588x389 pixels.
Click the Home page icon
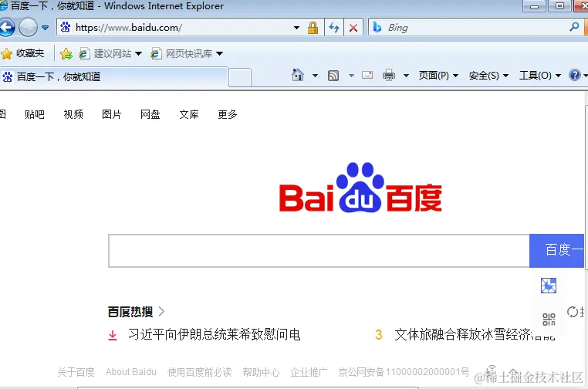(298, 75)
